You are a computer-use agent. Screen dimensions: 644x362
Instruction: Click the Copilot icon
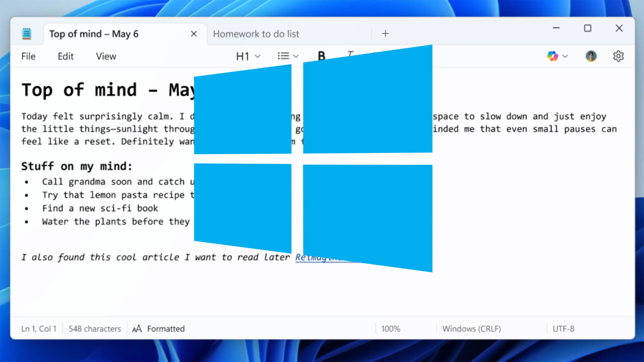pos(553,56)
